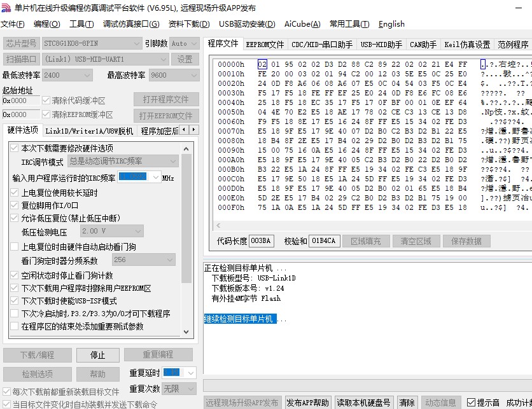Open 编程(O) menu
This screenshot has height=409, width=532.
pos(47,24)
